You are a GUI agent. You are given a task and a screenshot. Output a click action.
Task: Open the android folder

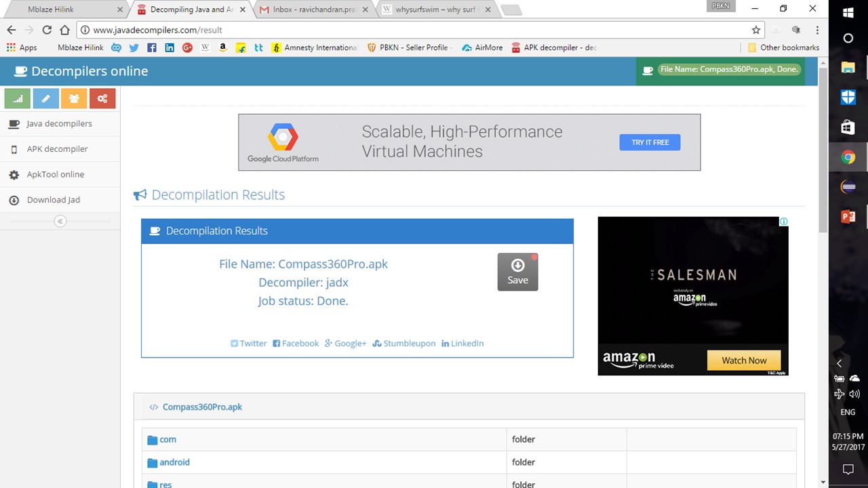tap(174, 462)
